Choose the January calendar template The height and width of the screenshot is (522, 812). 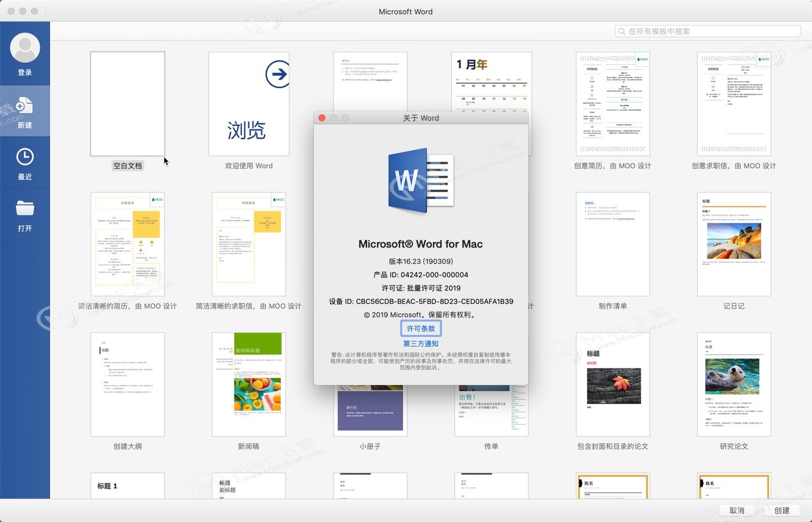[491, 81]
